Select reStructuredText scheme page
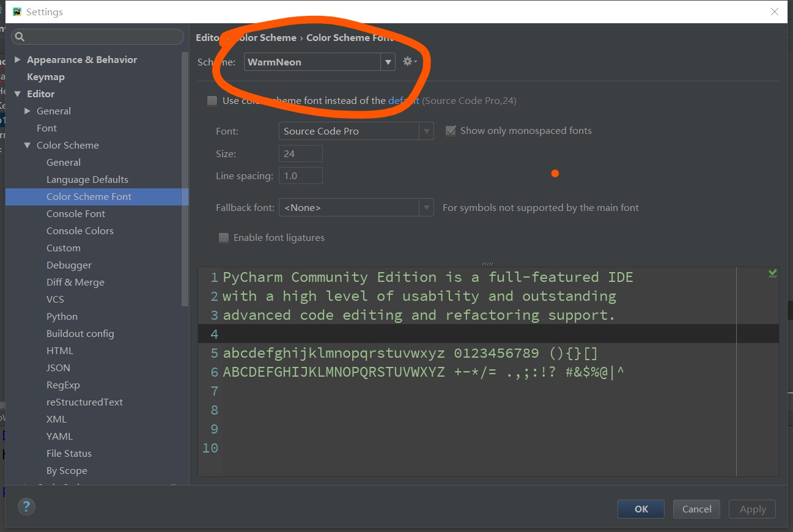The height and width of the screenshot is (532, 793). [84, 402]
